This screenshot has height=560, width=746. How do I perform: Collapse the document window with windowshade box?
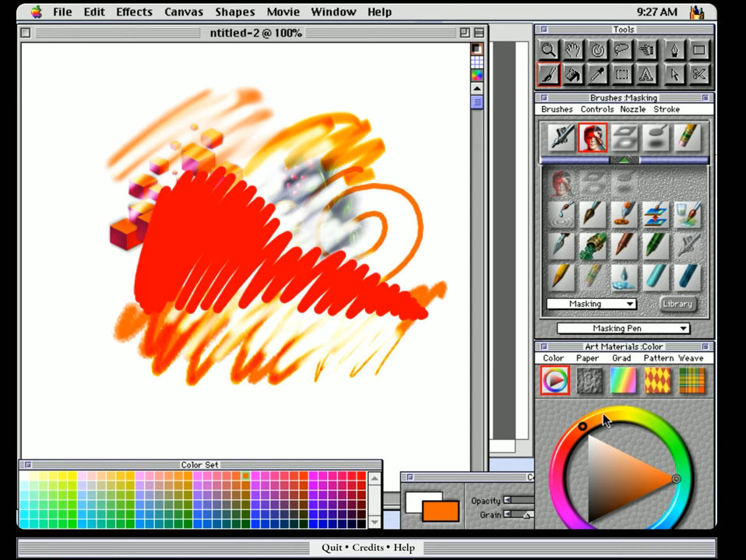click(x=479, y=33)
